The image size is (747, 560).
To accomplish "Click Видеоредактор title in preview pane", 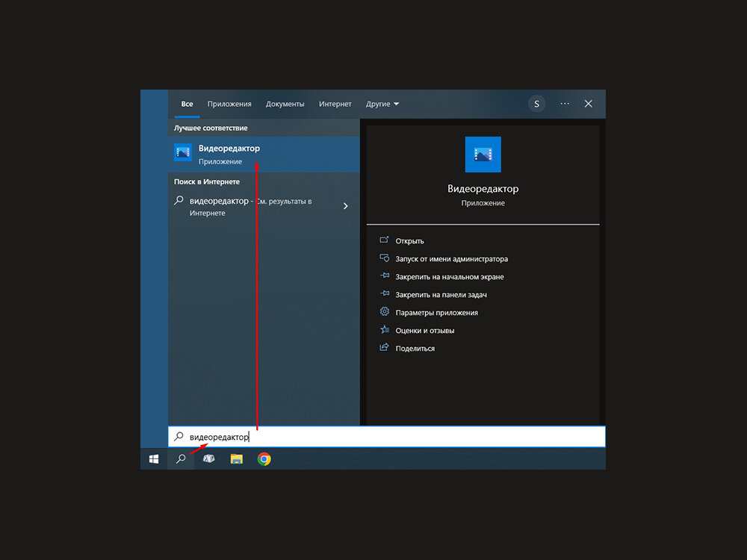I will pyautogui.click(x=483, y=189).
